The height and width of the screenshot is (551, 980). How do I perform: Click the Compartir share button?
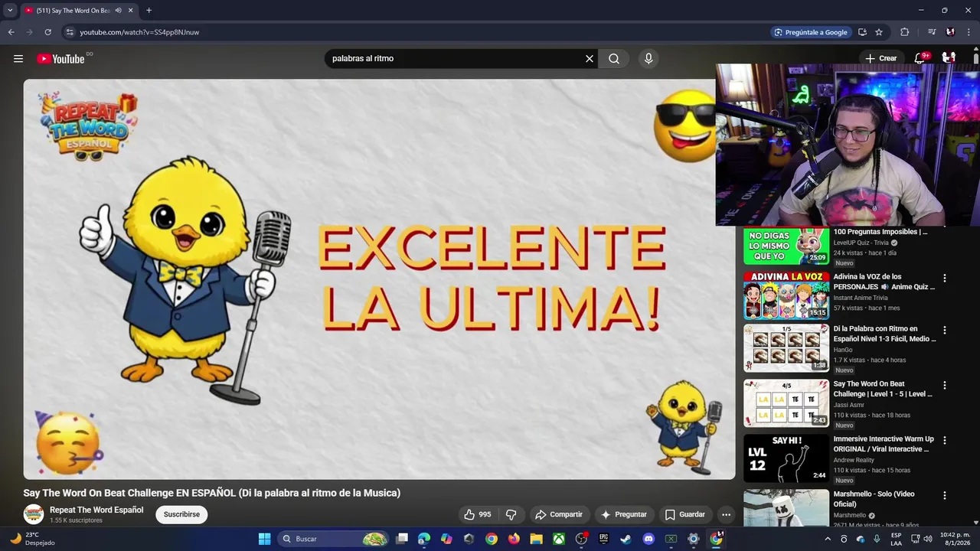(559, 514)
